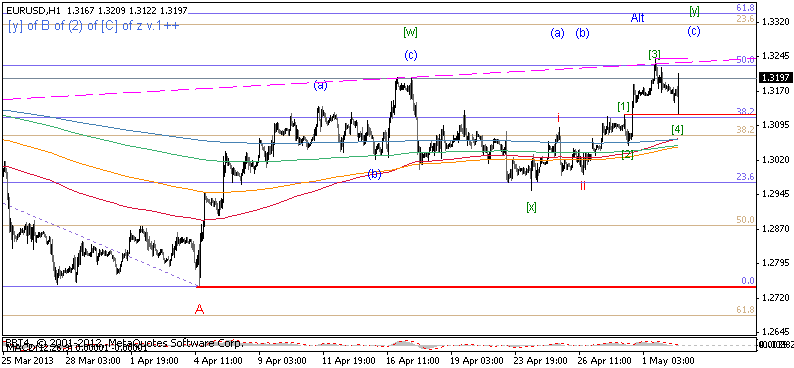The image size is (794, 368).
Task: Click the blue 61.8 Fibonacci label
Action: tap(745, 8)
